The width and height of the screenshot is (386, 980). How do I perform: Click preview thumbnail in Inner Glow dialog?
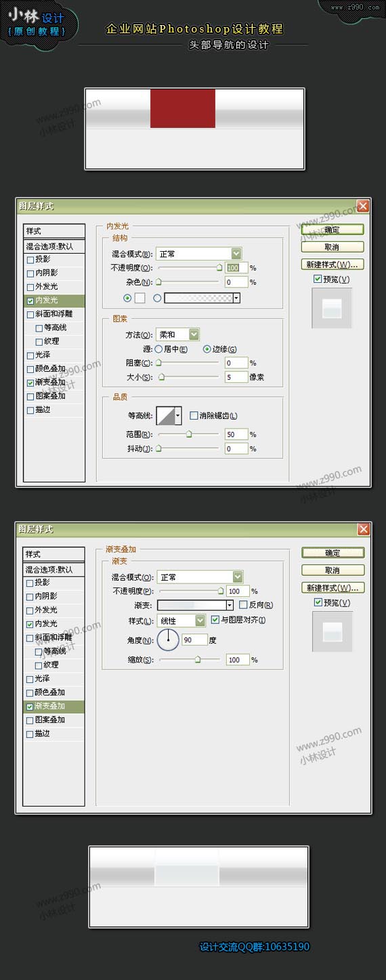click(332, 308)
